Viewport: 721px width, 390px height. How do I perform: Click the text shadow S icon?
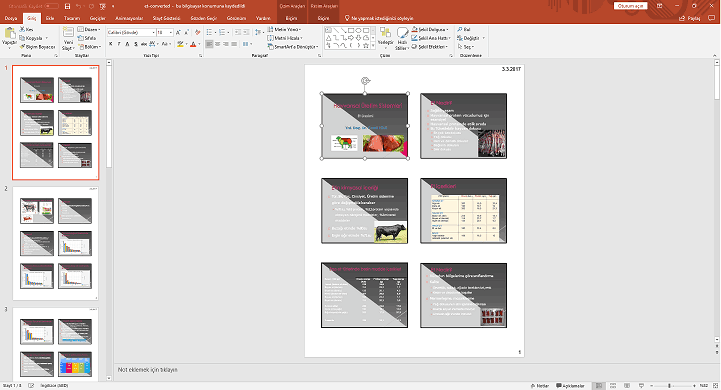coord(136,44)
